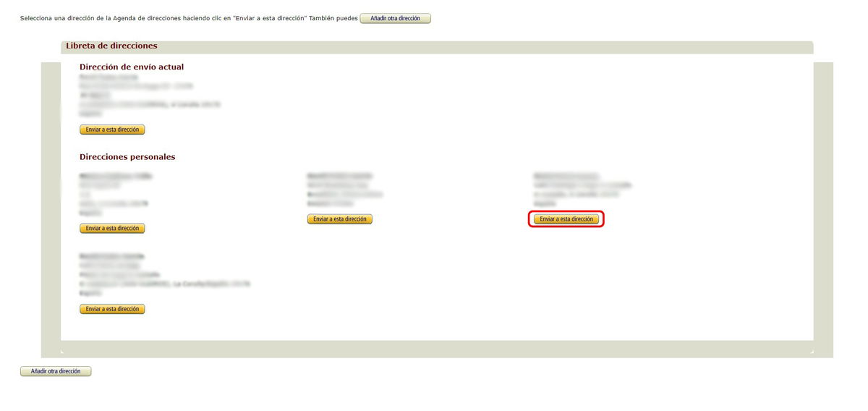This screenshot has width=868, height=411.
Task: Click the "Direcciones personales" heading
Action: pyautogui.click(x=127, y=156)
